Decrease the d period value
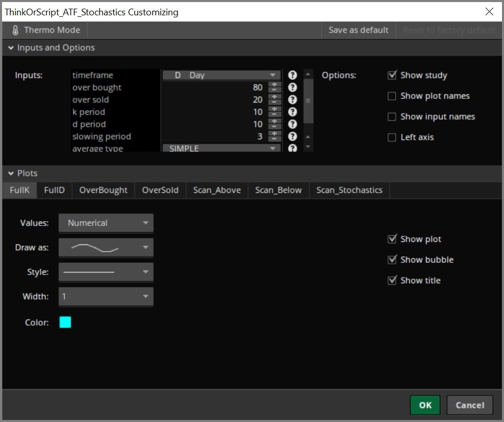 [x=274, y=127]
